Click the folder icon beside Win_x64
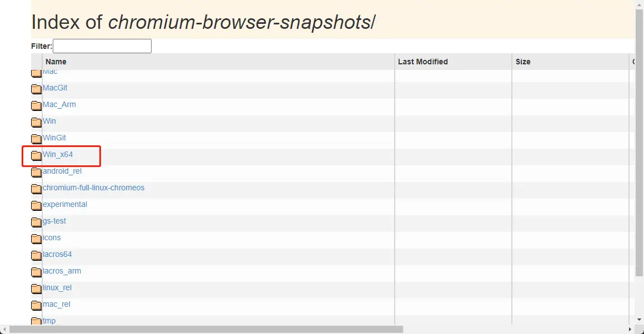Viewport: 644px width, 334px height. 37,155
